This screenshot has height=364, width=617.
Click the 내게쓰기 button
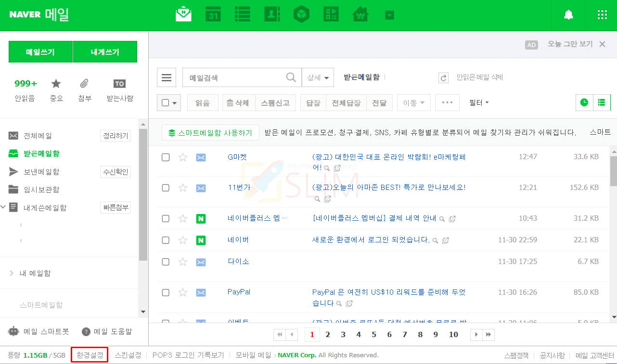click(x=105, y=52)
